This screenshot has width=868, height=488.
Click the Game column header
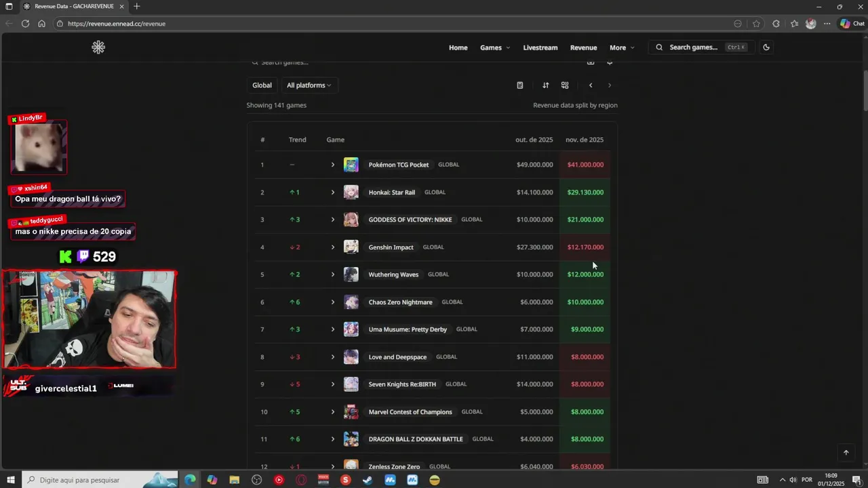[x=336, y=140]
